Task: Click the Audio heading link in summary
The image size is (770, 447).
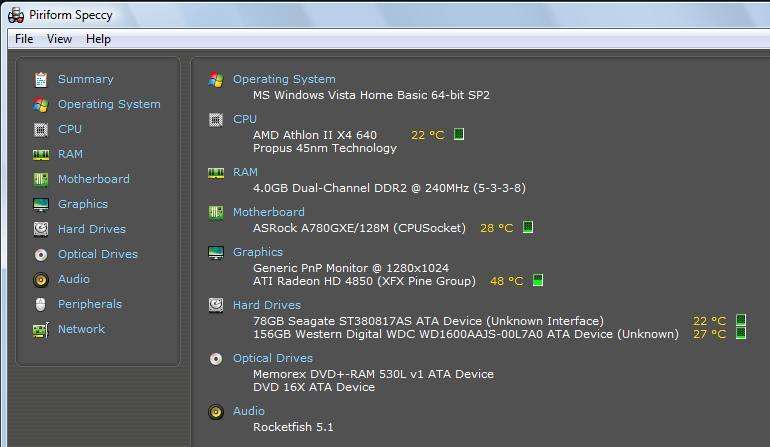Action: point(248,411)
